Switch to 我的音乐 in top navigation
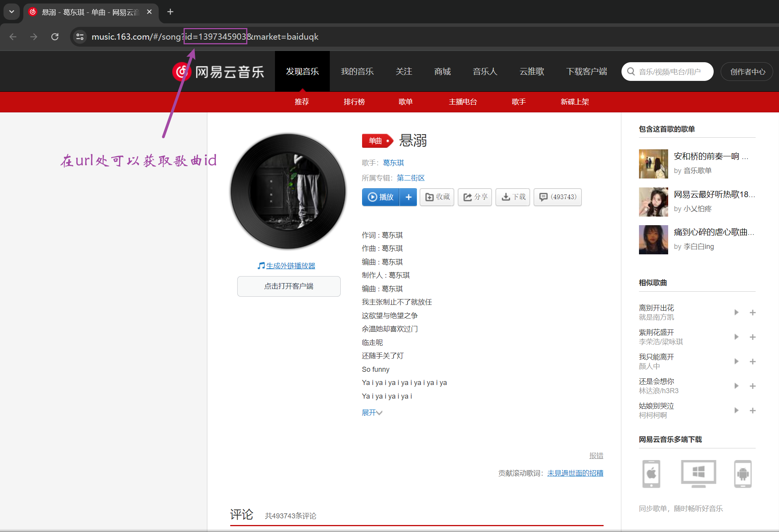 coord(357,72)
